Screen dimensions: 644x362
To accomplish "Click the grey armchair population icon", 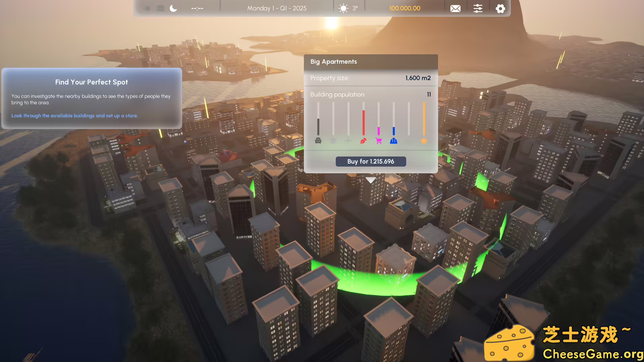I will pyautogui.click(x=318, y=141).
